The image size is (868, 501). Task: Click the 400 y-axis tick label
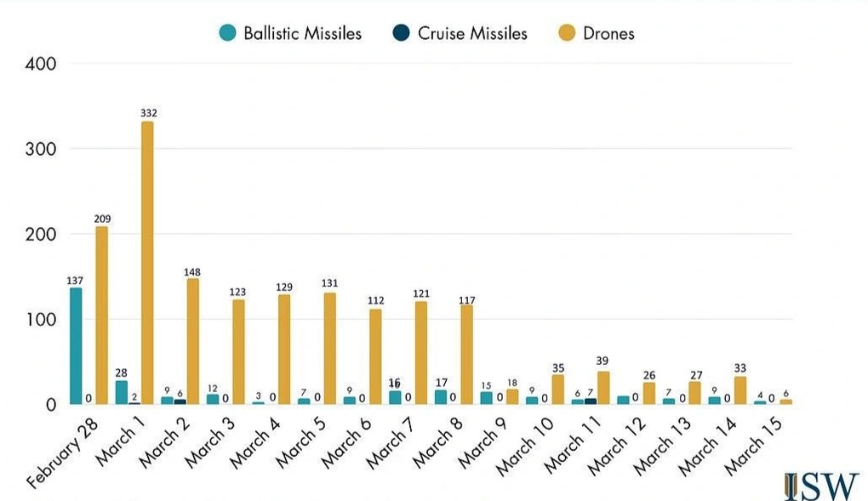click(x=42, y=64)
